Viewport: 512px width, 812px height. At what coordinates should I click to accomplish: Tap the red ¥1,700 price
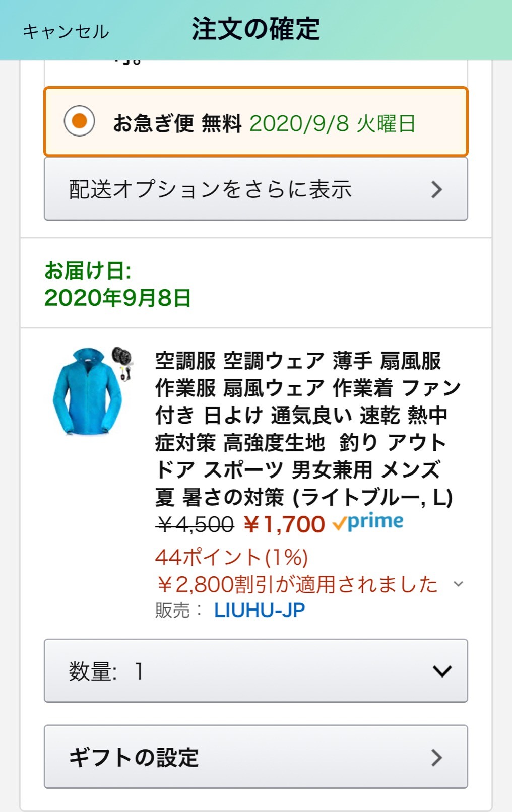click(x=284, y=525)
